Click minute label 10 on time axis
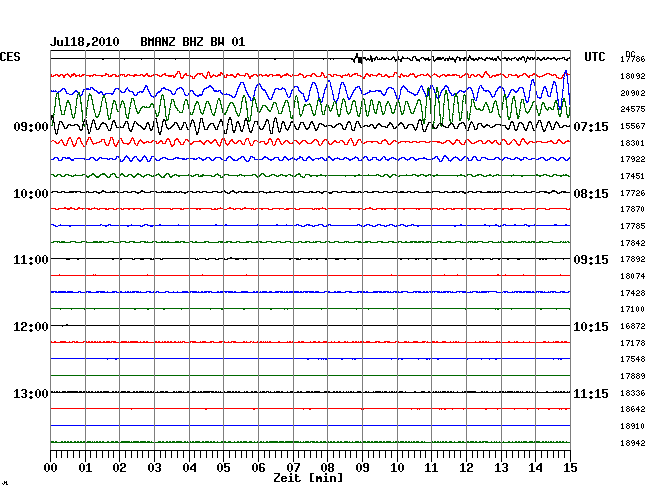650x494 pixels. click(397, 468)
